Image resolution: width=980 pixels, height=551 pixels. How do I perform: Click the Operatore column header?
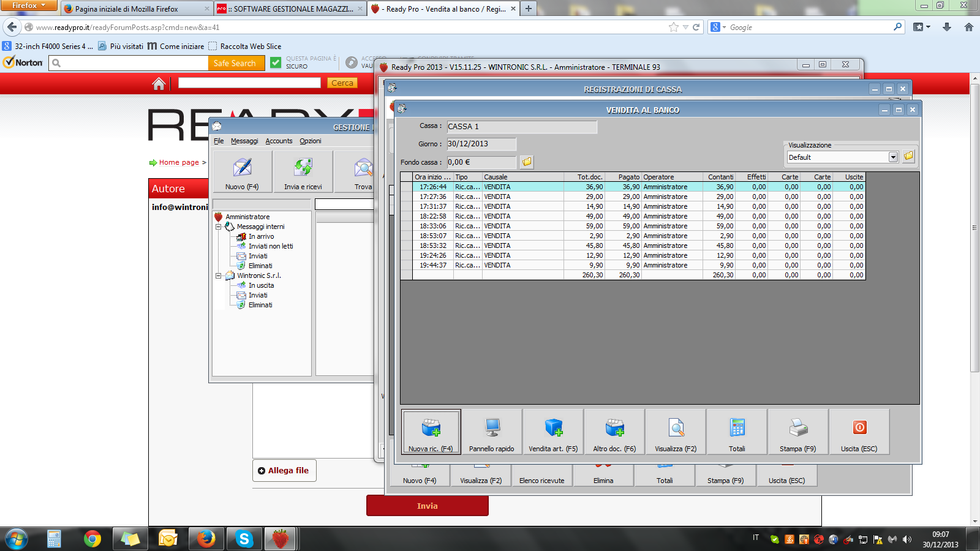click(672, 177)
